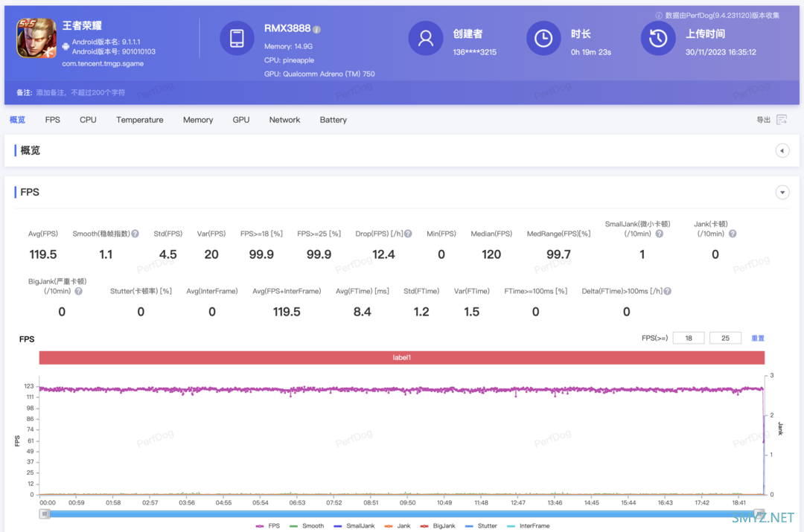Image resolution: width=804 pixels, height=532 pixels.
Task: Collapse the 概览 section arrow
Action: pos(782,151)
